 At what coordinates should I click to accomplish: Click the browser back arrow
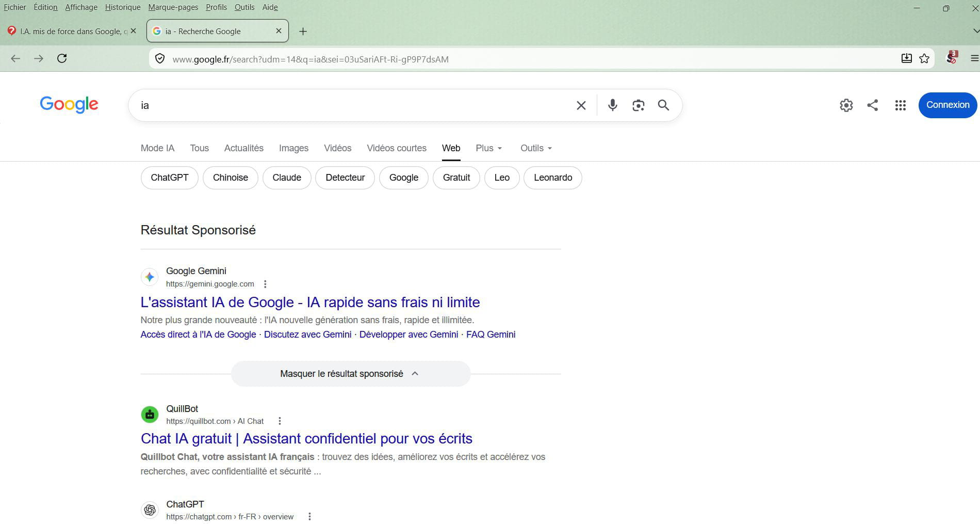click(x=15, y=59)
